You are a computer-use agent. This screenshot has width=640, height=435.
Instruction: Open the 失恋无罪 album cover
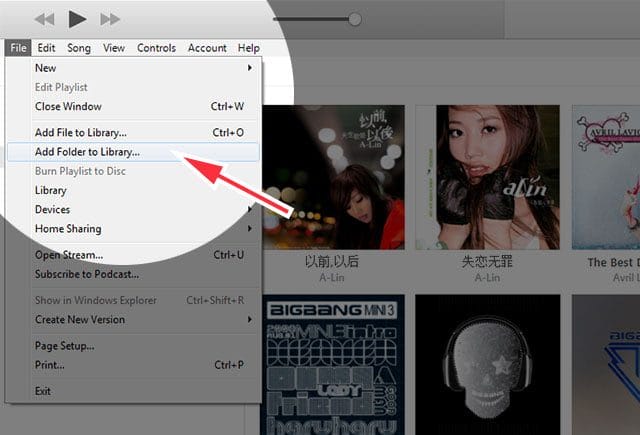coord(488,177)
